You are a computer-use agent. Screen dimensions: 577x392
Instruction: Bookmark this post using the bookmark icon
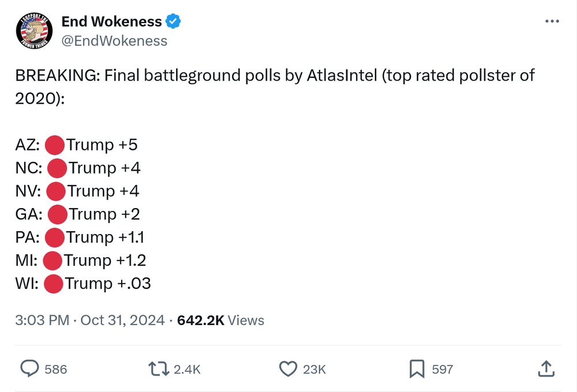417,369
